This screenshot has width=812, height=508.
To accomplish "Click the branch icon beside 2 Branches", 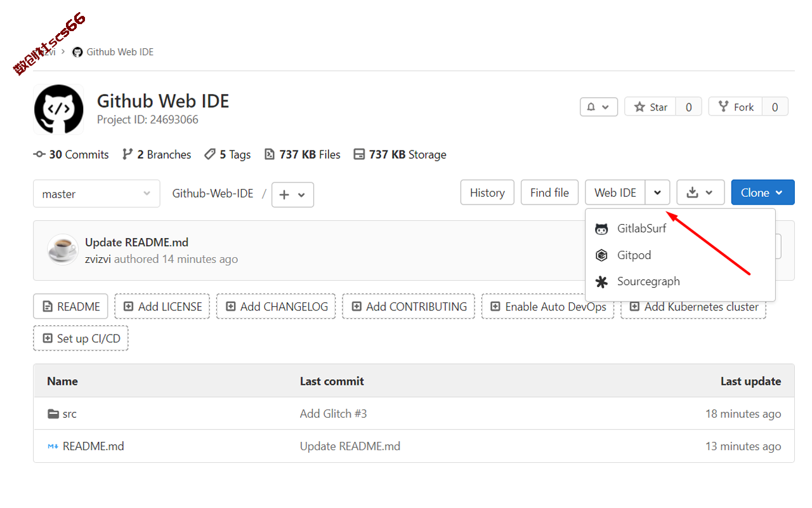I will tap(128, 154).
